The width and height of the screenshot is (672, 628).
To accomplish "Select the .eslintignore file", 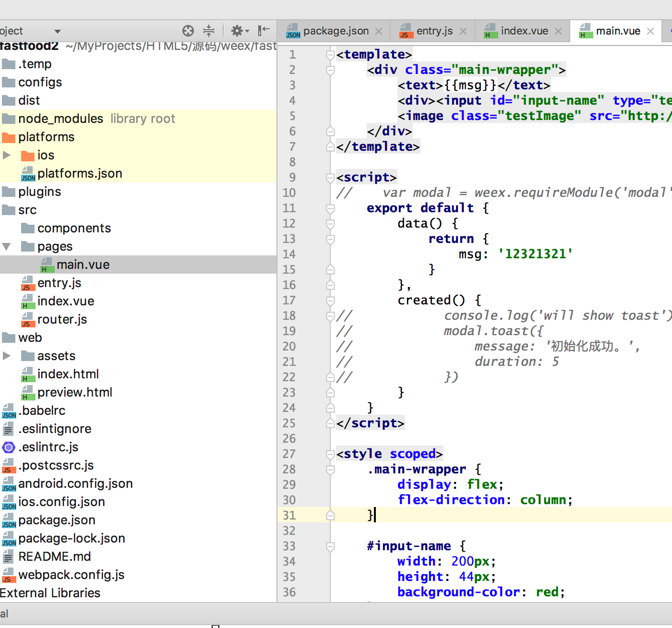I will [x=47, y=429].
